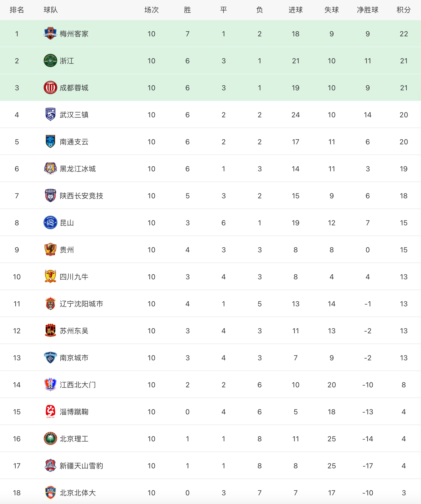Viewport: 421px width, 504px height.
Task: Click the 浙江 green club badge
Action: (x=50, y=61)
